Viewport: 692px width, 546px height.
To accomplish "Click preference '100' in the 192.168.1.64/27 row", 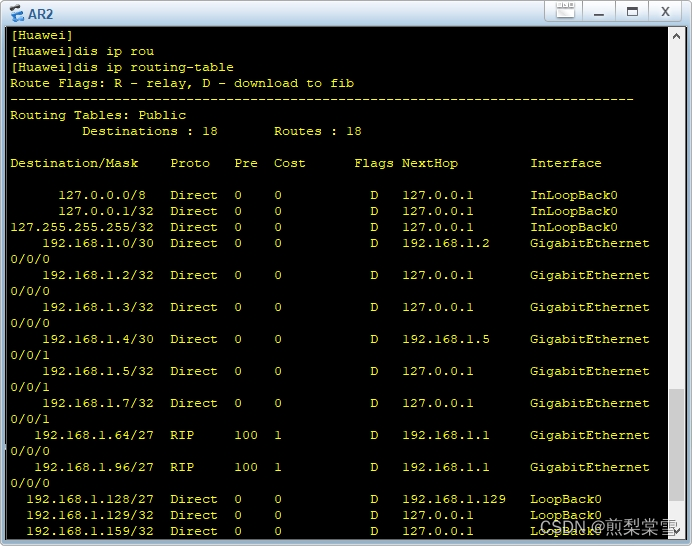I will coord(246,435).
